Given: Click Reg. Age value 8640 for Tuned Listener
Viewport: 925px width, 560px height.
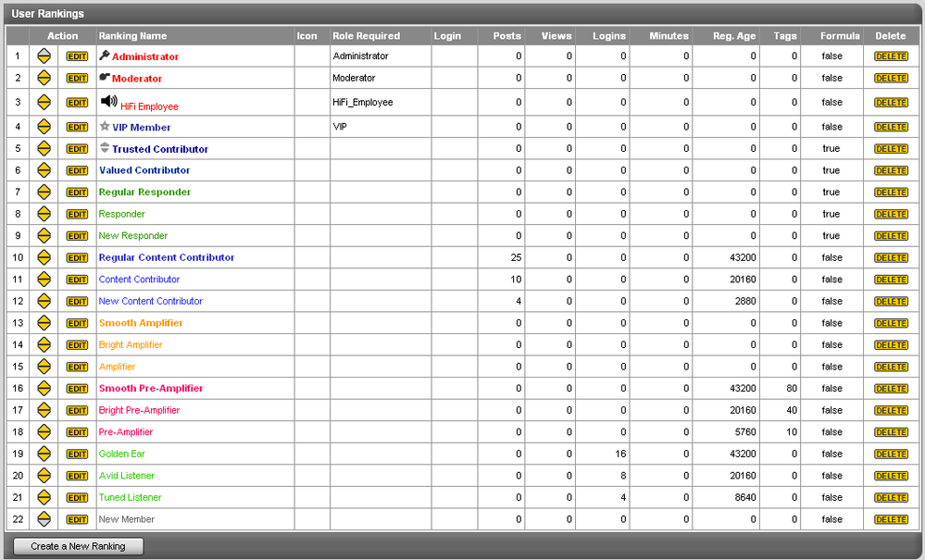Looking at the screenshot, I should 745,497.
